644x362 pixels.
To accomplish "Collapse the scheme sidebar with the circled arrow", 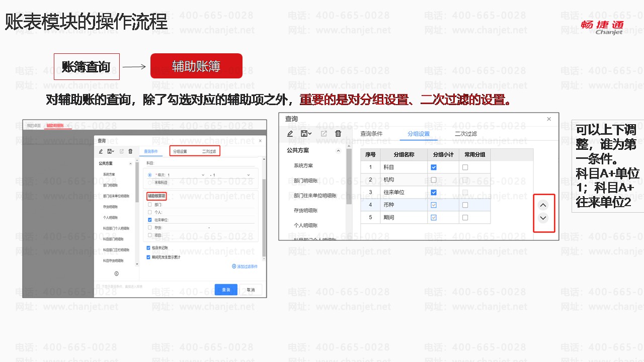I will click(x=116, y=274).
